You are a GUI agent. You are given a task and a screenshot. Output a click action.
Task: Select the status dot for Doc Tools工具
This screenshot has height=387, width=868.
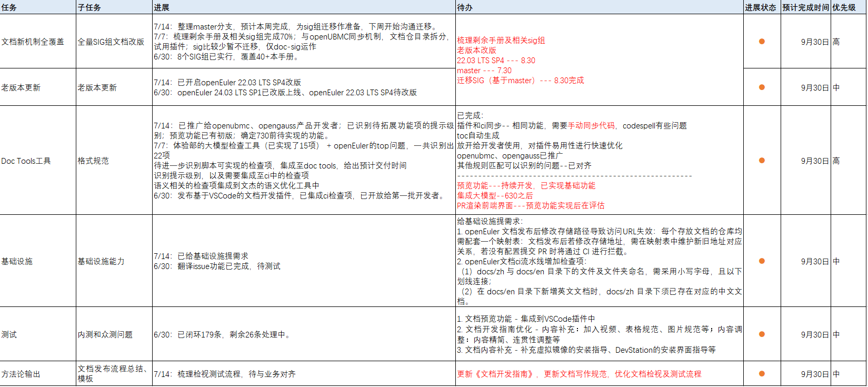(761, 161)
